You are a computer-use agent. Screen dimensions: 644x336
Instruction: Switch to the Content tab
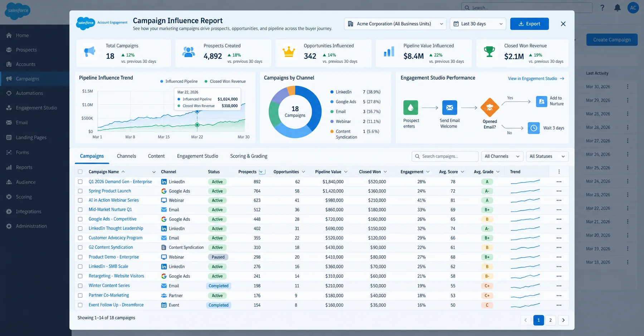[156, 156]
